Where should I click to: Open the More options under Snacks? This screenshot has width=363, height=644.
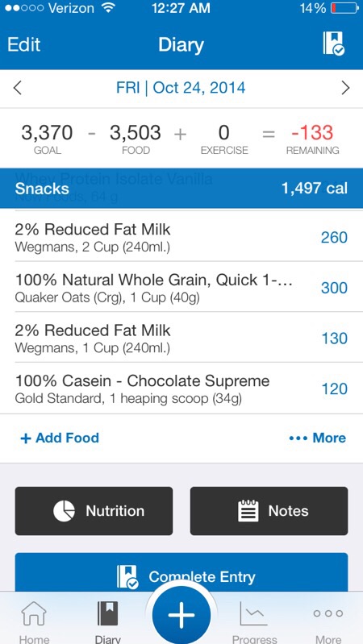317,438
